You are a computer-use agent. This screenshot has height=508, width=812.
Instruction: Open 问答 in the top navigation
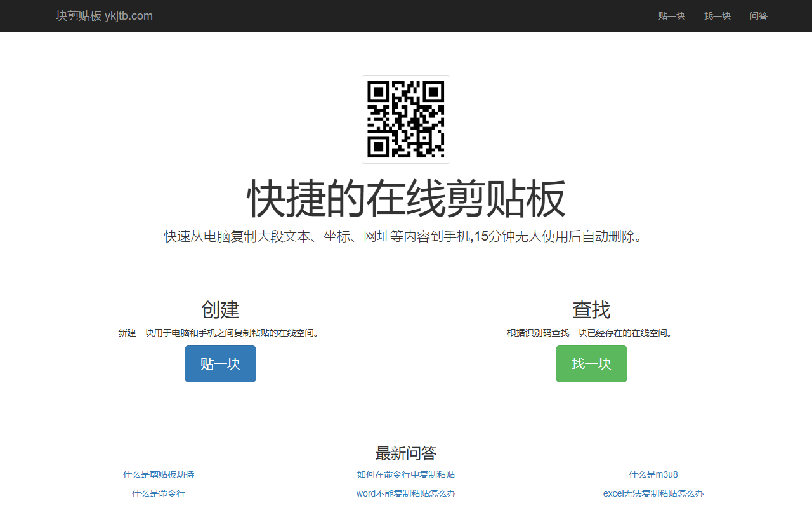tap(759, 16)
